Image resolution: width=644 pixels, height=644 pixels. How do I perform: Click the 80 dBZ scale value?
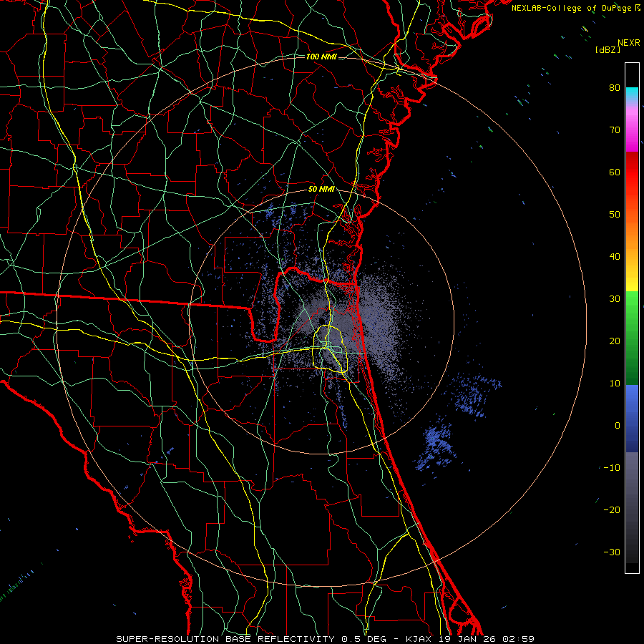tap(615, 88)
